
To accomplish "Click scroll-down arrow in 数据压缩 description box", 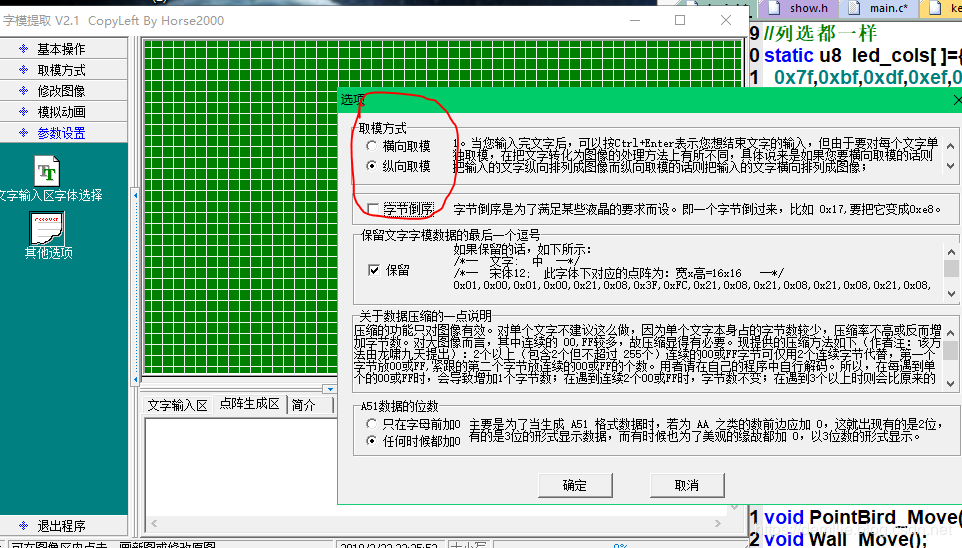I will (951, 384).
